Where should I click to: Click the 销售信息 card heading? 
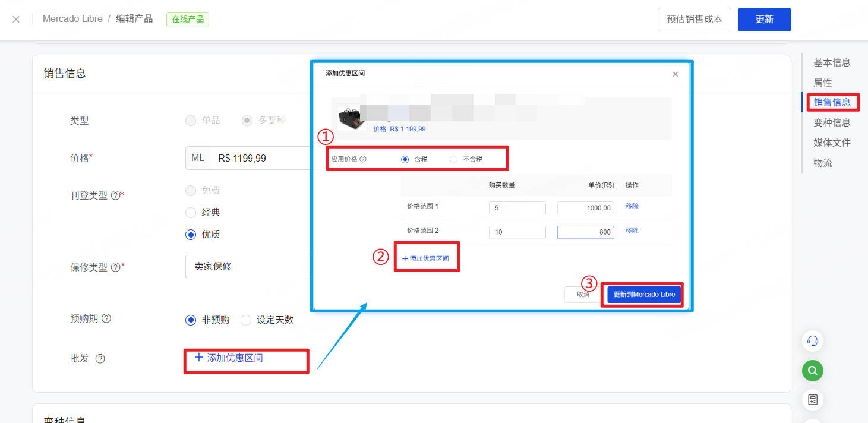65,74
